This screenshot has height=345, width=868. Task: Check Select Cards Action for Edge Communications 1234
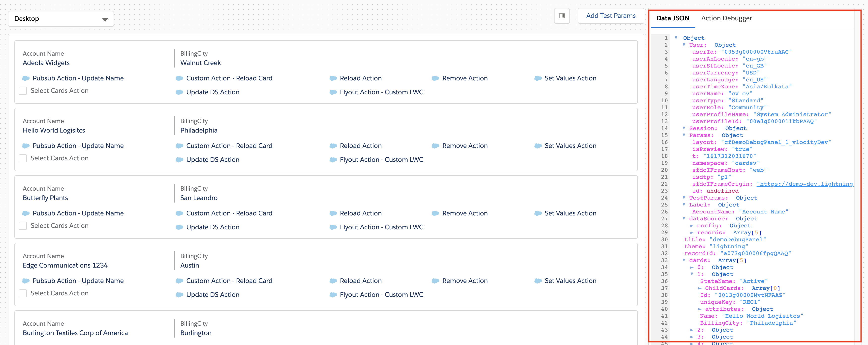click(23, 293)
